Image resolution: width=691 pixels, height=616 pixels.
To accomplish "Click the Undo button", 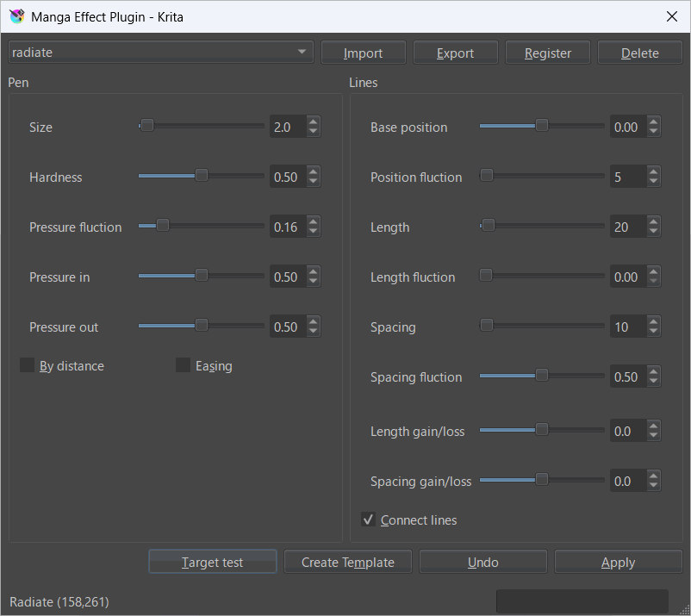I will (483, 562).
